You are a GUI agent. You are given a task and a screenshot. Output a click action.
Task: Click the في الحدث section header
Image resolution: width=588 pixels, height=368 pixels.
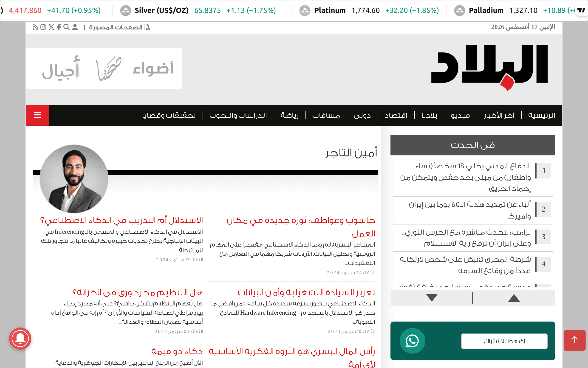(x=473, y=145)
